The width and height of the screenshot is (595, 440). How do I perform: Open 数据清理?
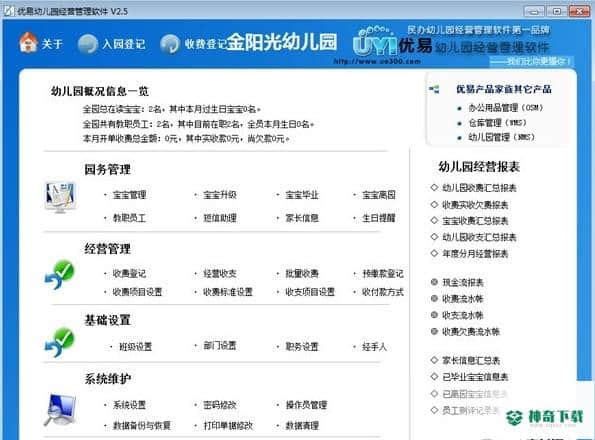click(x=302, y=426)
